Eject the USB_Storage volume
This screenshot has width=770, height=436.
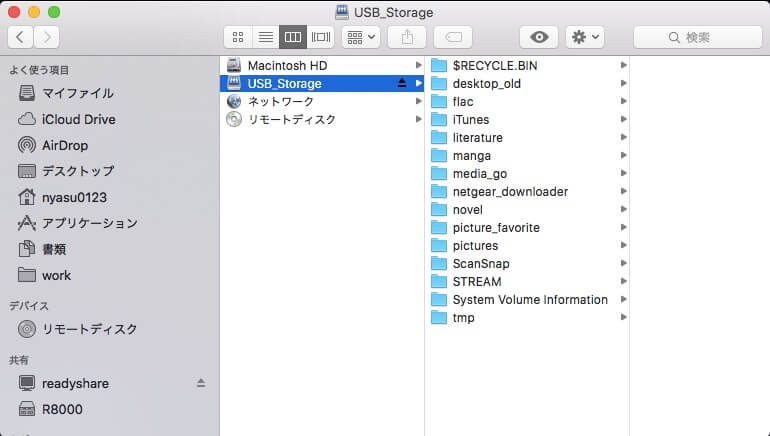[402, 83]
